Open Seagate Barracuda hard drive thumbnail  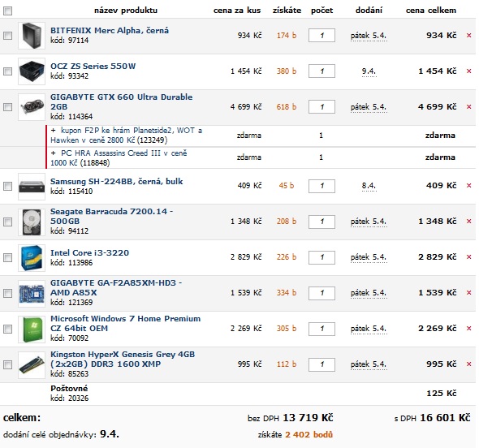(32, 222)
